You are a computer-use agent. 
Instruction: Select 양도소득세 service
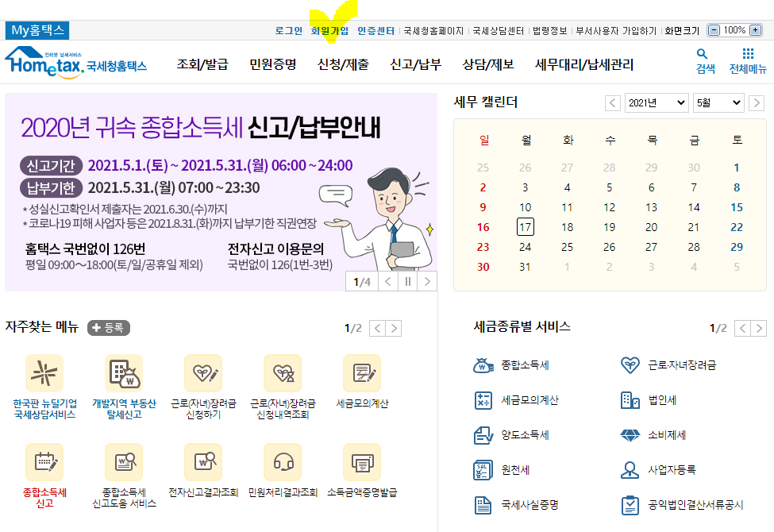[x=511, y=435]
